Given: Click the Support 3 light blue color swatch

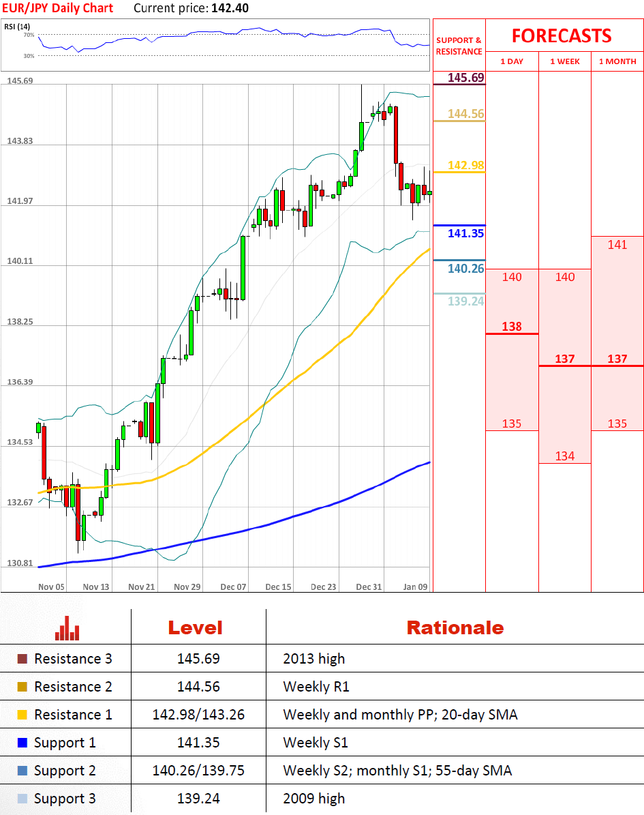Looking at the screenshot, I should [x=22, y=799].
